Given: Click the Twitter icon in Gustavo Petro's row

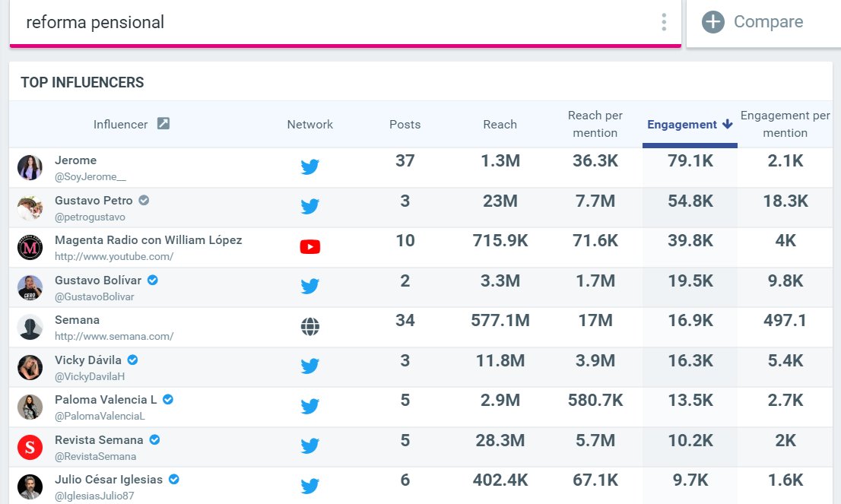Looking at the screenshot, I should click(310, 207).
